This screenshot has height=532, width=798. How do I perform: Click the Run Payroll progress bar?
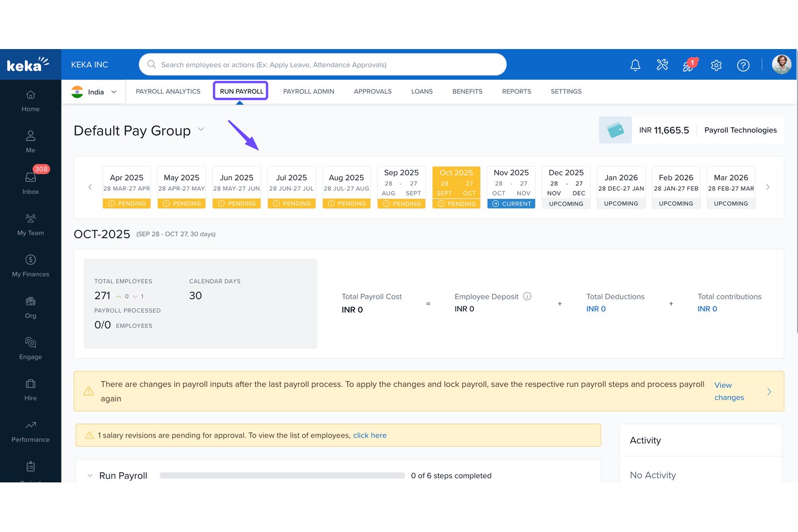tap(282, 475)
